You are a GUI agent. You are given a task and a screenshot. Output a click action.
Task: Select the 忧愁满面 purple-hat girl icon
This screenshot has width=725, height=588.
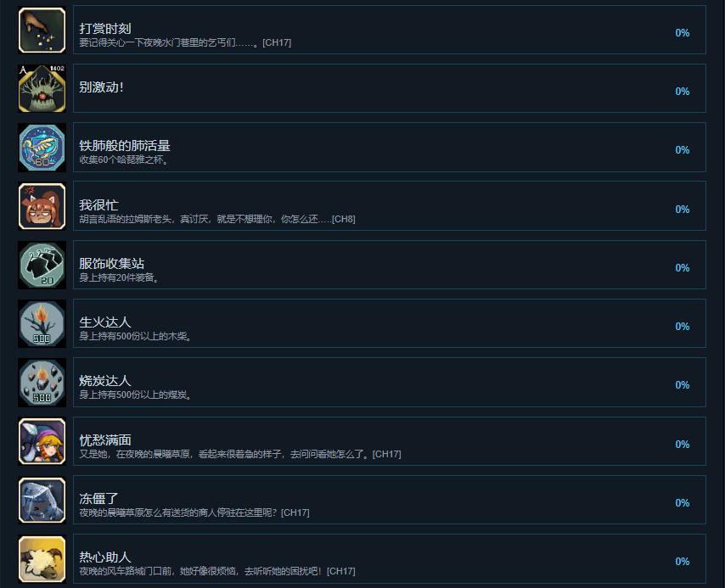point(42,441)
